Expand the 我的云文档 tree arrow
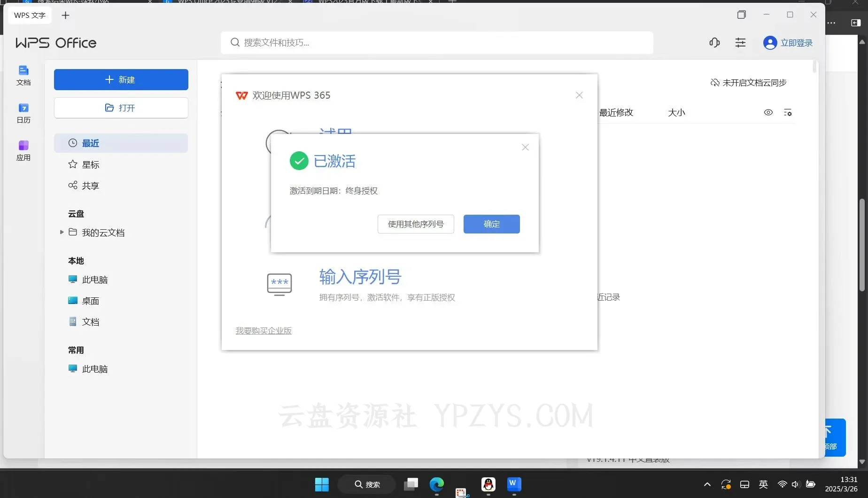The height and width of the screenshot is (498, 868). pyautogui.click(x=62, y=232)
